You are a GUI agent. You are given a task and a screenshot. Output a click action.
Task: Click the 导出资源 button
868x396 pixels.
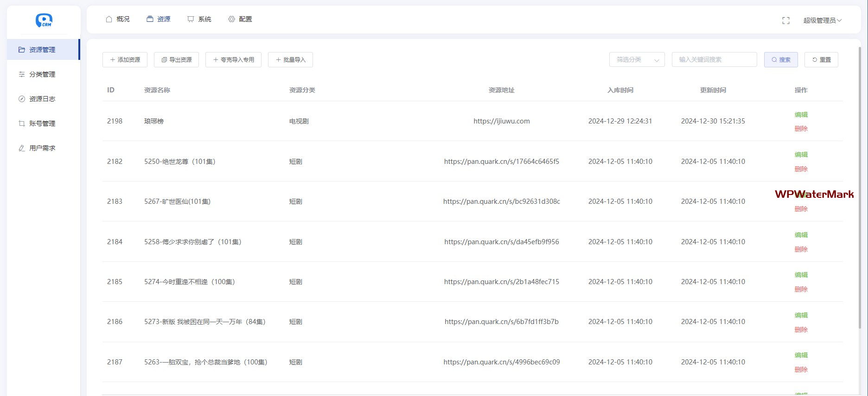coord(176,59)
